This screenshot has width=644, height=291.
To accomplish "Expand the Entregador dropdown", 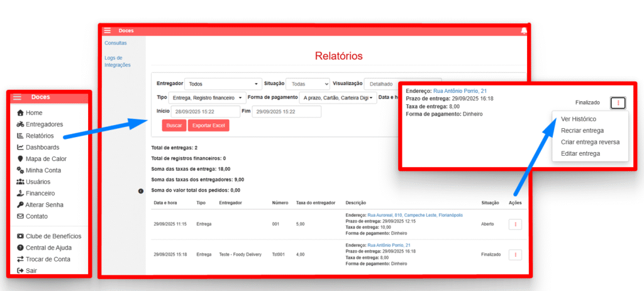I will (x=223, y=84).
